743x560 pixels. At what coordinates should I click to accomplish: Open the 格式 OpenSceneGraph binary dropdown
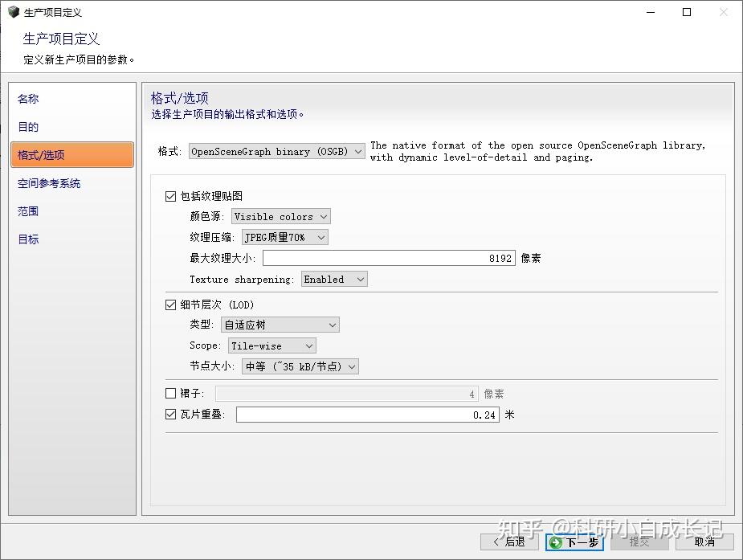tap(277, 151)
